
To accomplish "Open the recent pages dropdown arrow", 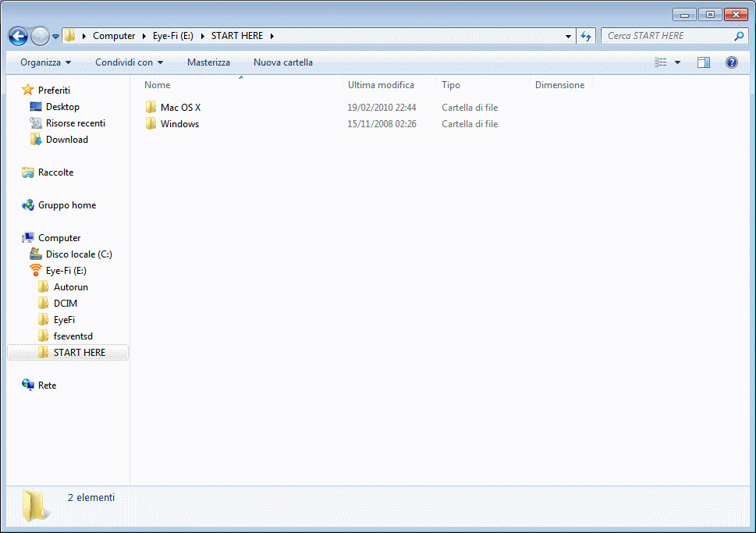I will click(x=55, y=36).
